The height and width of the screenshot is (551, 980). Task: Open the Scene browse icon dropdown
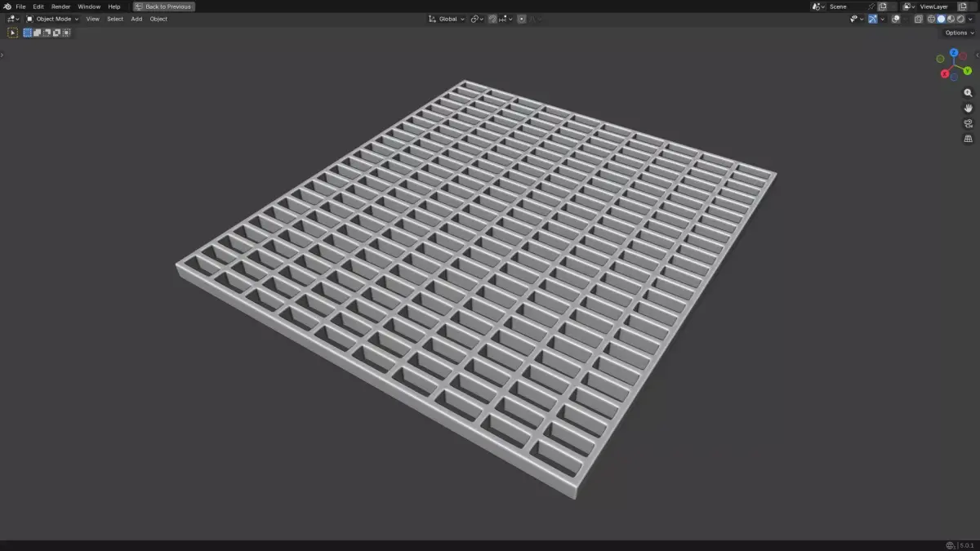coord(819,7)
